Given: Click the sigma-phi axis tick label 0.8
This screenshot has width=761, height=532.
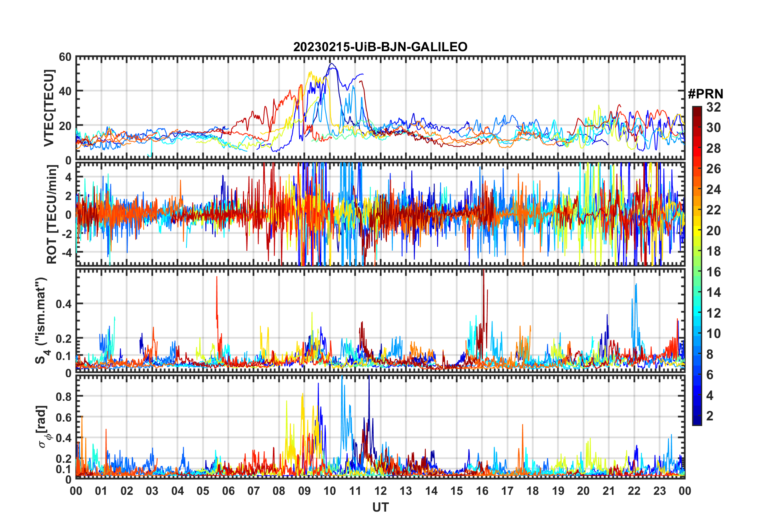Looking at the screenshot, I should pyautogui.click(x=64, y=397).
